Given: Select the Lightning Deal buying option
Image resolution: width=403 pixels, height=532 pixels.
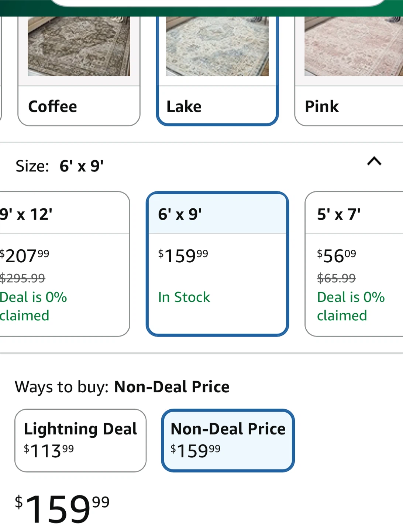Looking at the screenshot, I should tap(80, 440).
